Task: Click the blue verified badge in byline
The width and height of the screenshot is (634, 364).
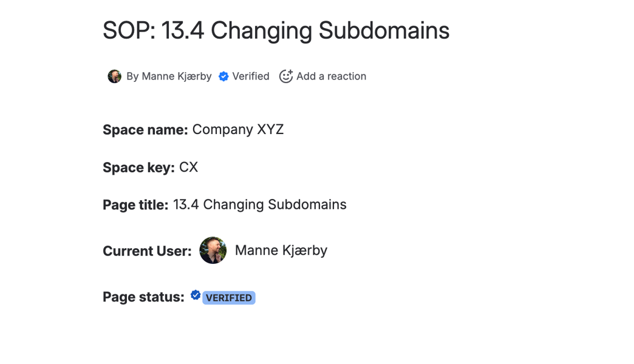Action: 223,76
